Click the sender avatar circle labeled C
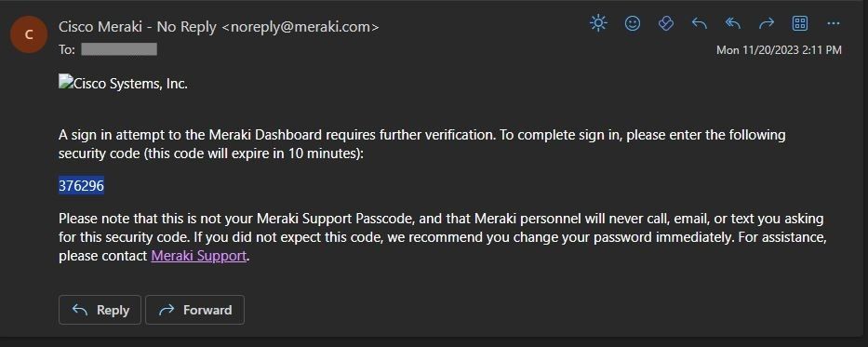The width and height of the screenshot is (868, 347). (29, 34)
